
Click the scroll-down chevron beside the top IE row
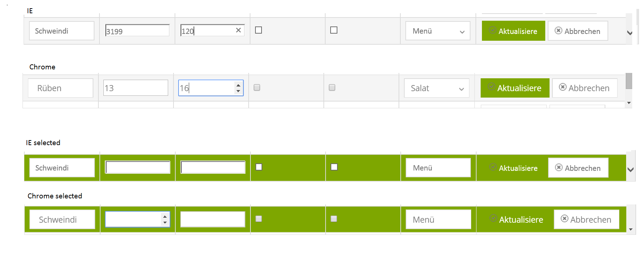[630, 33]
